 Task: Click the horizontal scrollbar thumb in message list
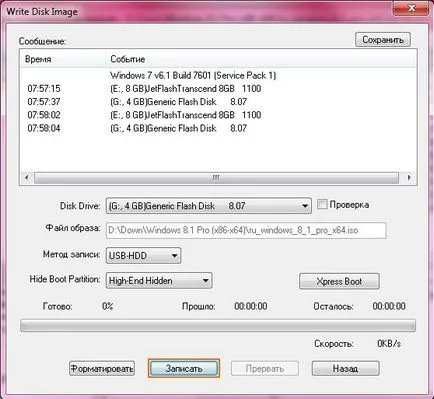point(216,177)
